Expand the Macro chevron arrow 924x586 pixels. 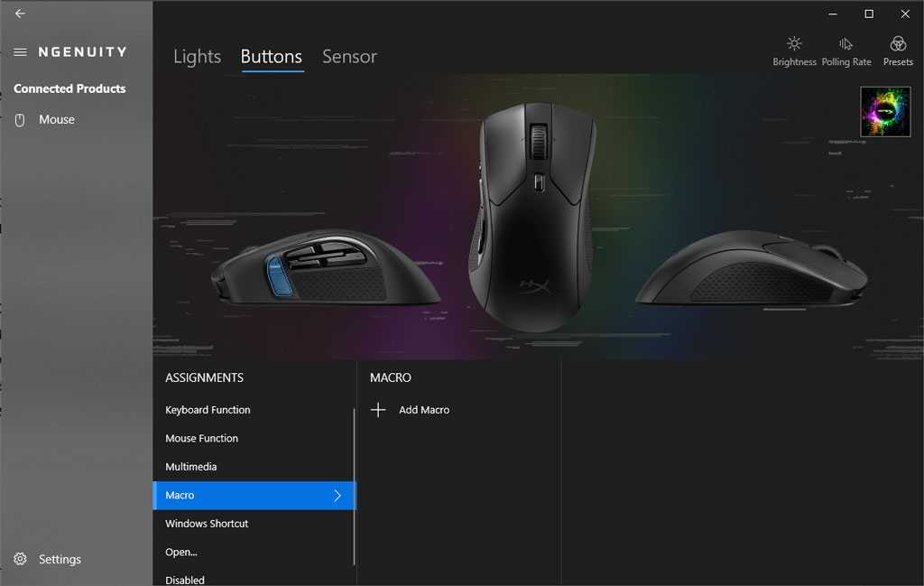(337, 495)
